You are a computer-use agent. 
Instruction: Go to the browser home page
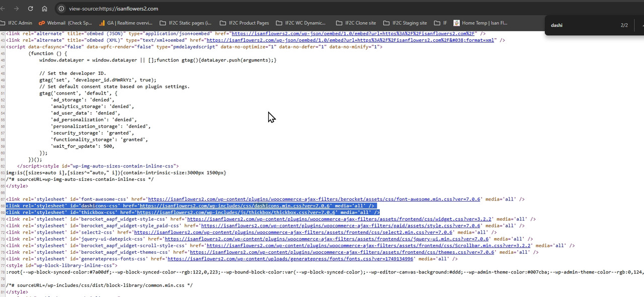[x=44, y=9]
